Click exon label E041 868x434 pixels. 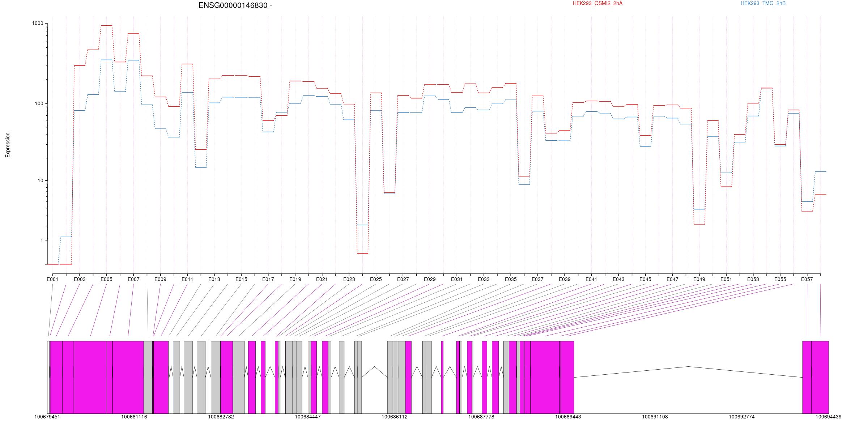click(591, 279)
